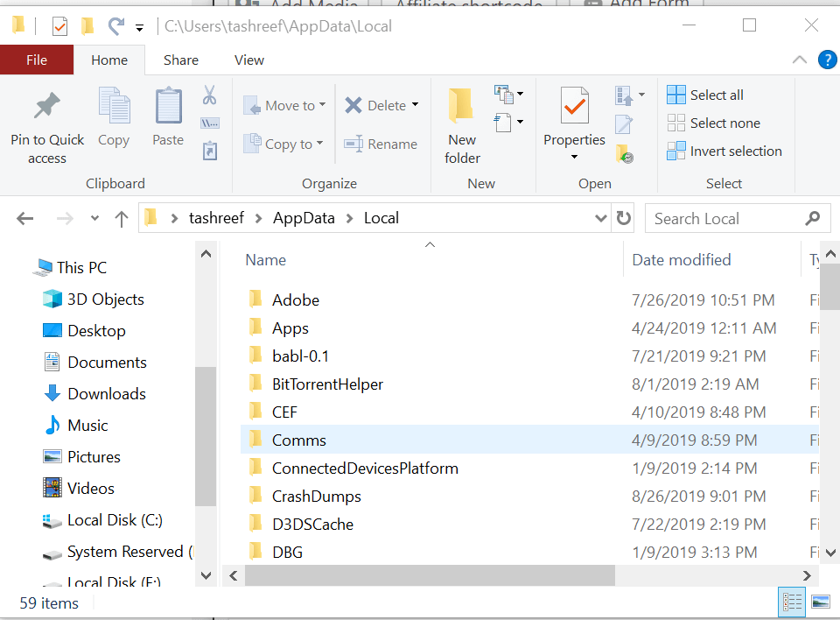Image resolution: width=840 pixels, height=620 pixels.
Task: Refresh the current folder view
Action: coord(623,217)
